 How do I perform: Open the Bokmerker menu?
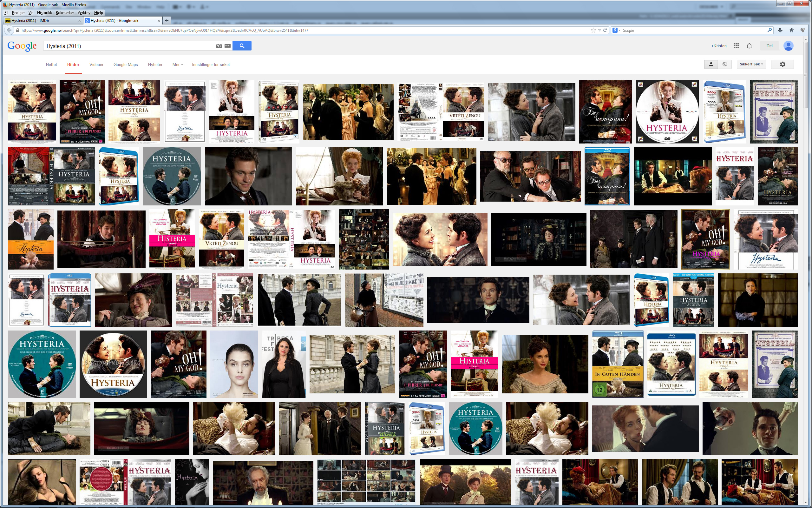click(x=65, y=12)
